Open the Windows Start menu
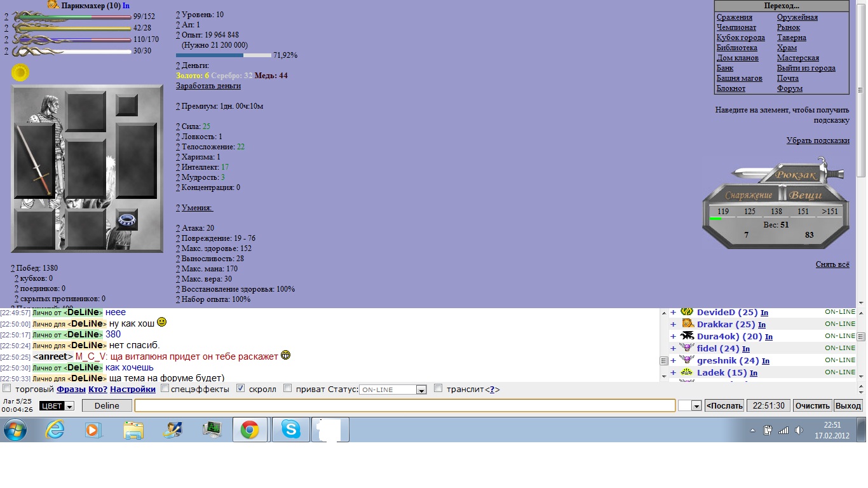Screen dimensions: 868x488 click(15, 430)
